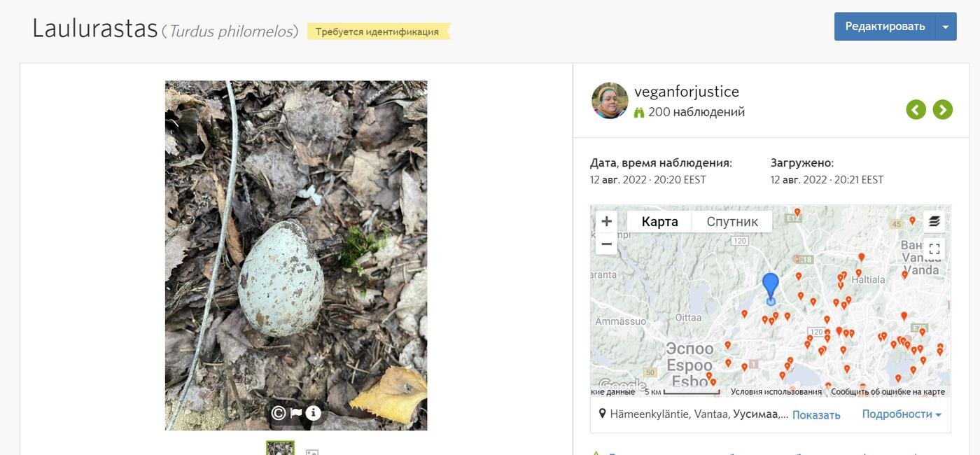980x455 pixels.
Task: Select the egg photo thumbnail
Action: coord(280,448)
